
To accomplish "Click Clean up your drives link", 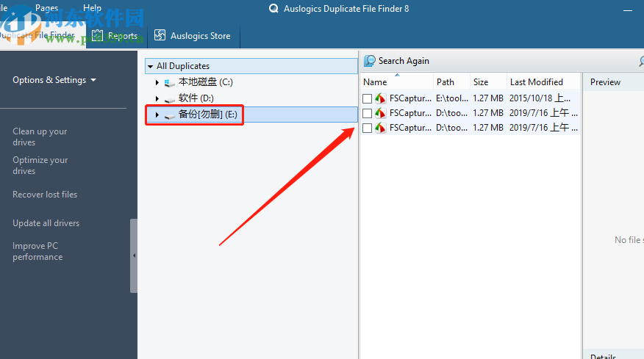I will 40,137.
